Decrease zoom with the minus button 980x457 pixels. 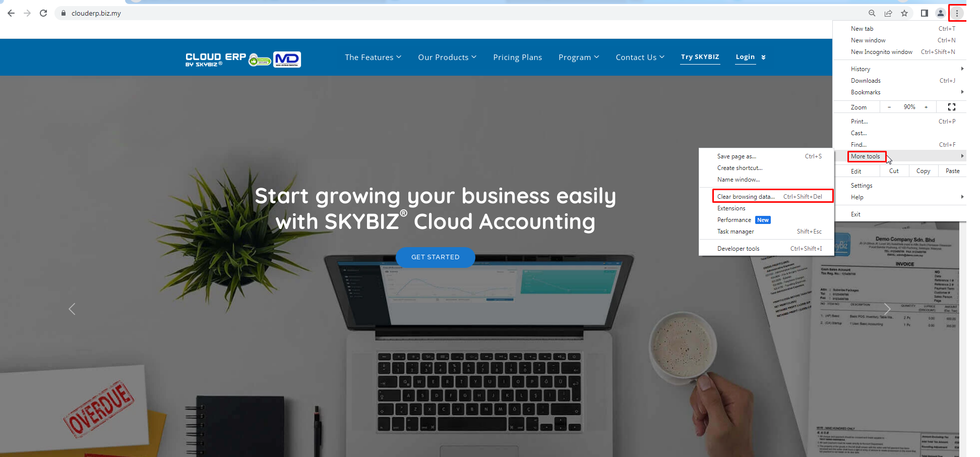coord(889,107)
